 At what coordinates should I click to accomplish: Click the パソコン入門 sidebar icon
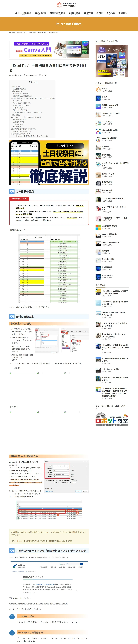click(x=98, y=123)
